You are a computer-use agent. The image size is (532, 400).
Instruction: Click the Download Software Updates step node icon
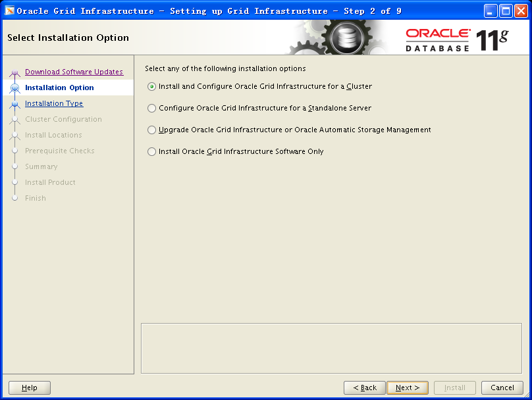14,72
